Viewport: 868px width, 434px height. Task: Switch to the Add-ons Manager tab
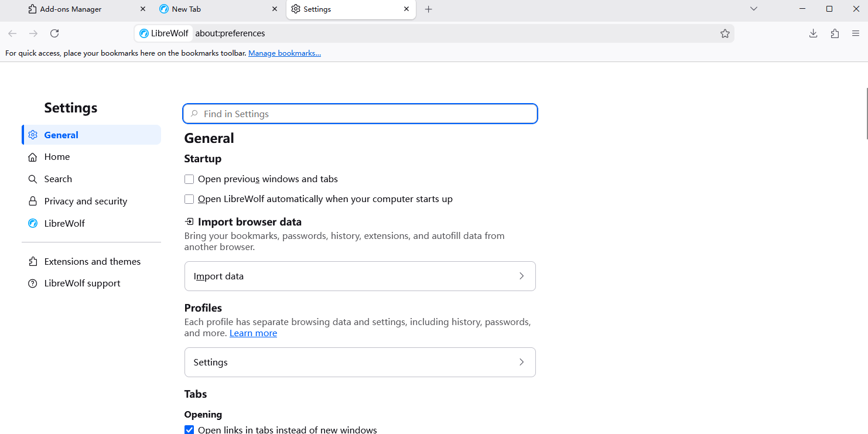tap(87, 9)
